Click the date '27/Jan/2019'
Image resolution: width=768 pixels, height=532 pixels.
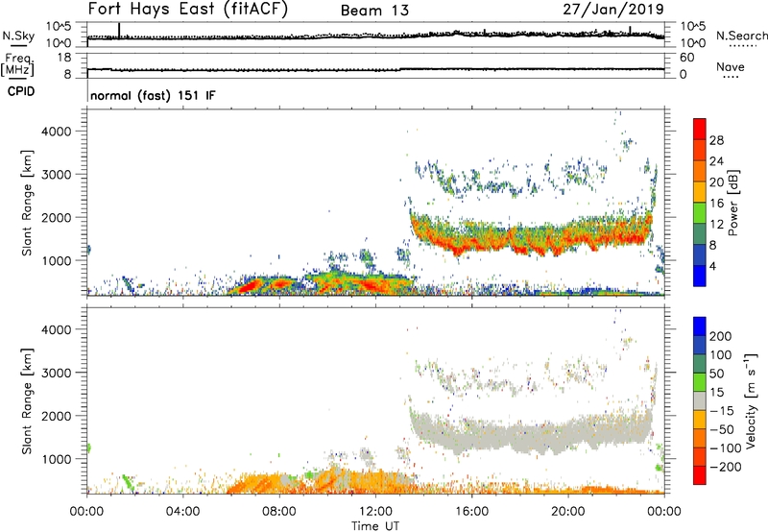pyautogui.click(x=613, y=10)
